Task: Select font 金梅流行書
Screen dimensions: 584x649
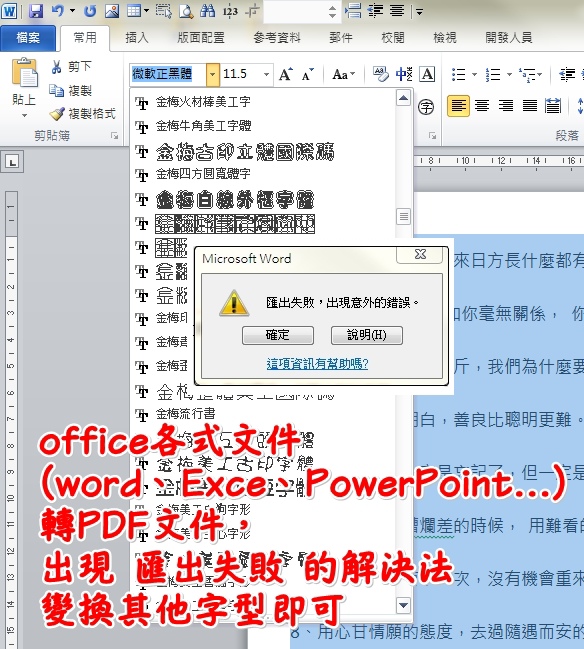Action: 185,413
